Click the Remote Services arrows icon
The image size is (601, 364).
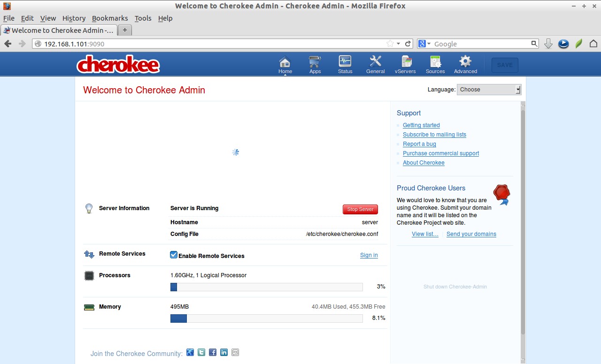click(x=89, y=254)
